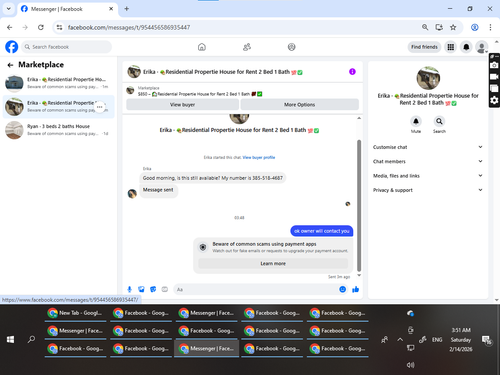Screen dimensions: 500x375
Task: Click View buyer button
Action: coord(182,105)
